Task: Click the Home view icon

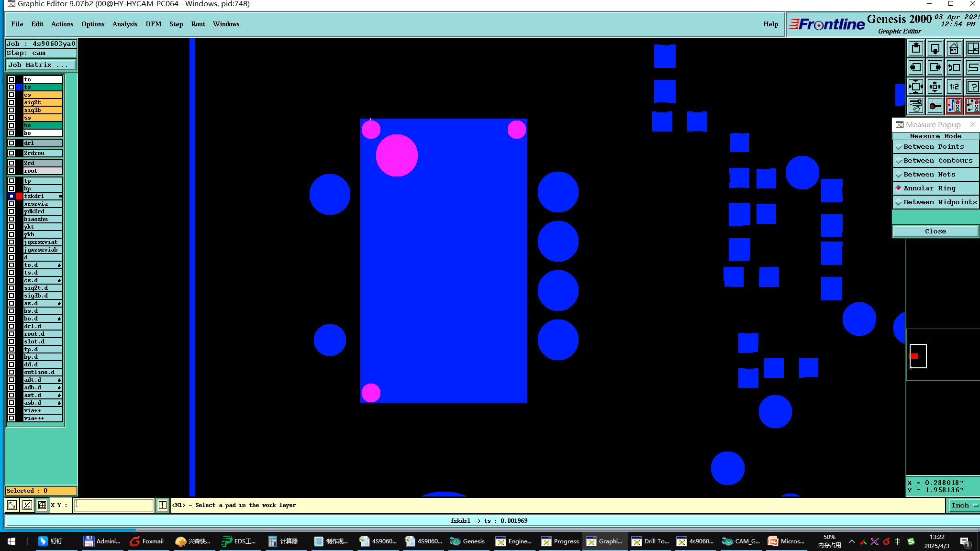Action: coord(954,49)
